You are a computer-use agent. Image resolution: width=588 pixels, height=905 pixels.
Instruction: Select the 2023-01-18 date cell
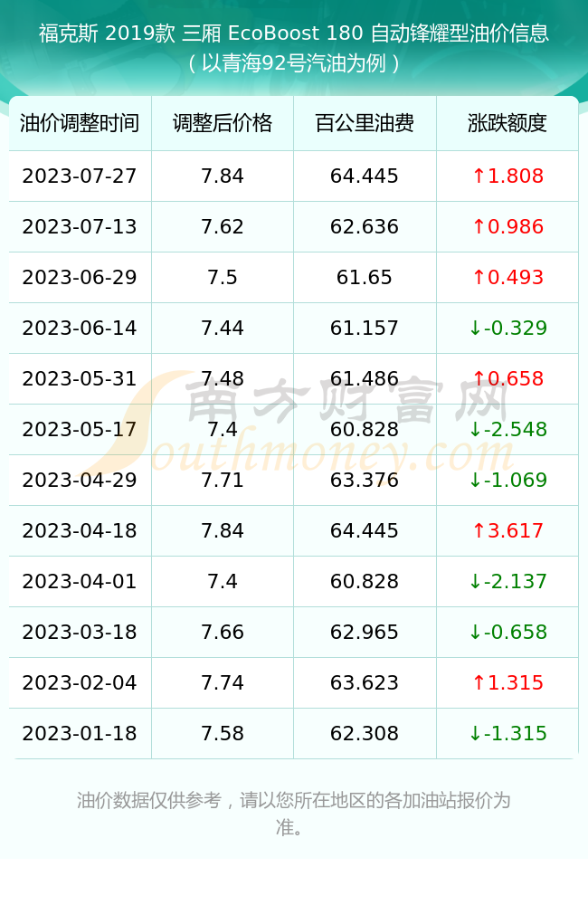point(80,734)
